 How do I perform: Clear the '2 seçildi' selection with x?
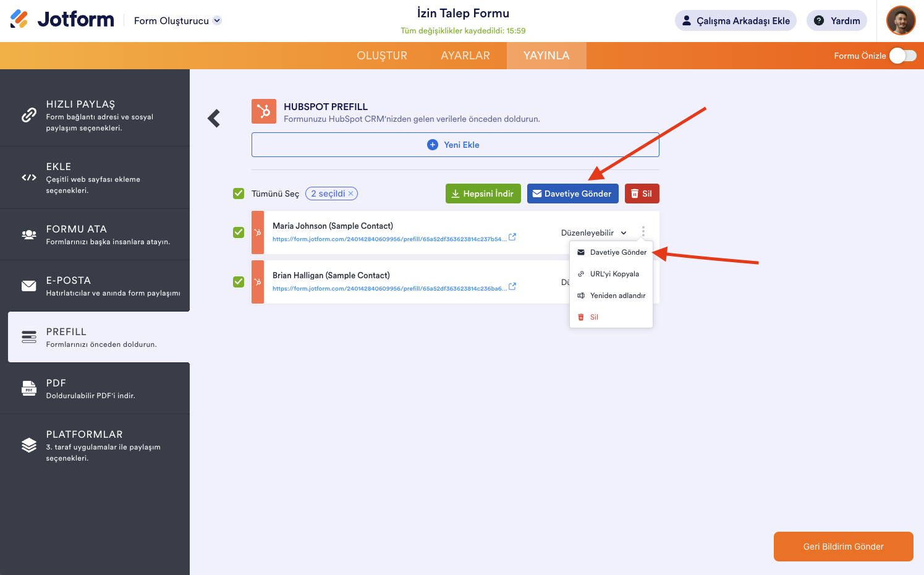click(x=351, y=194)
